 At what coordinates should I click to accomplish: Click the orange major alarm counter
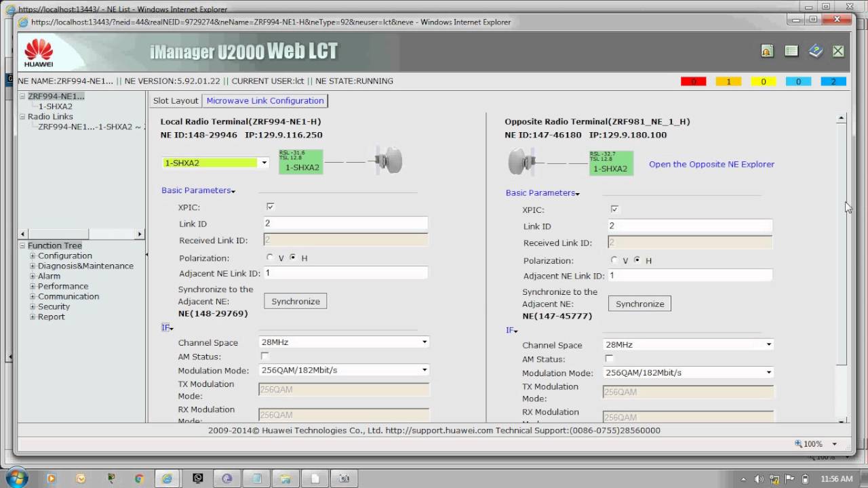[x=728, y=81]
